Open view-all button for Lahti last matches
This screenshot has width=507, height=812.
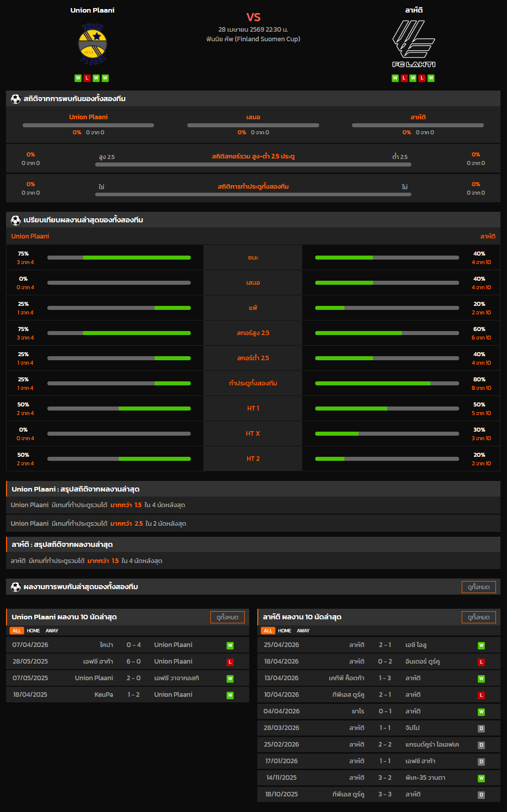point(478,617)
